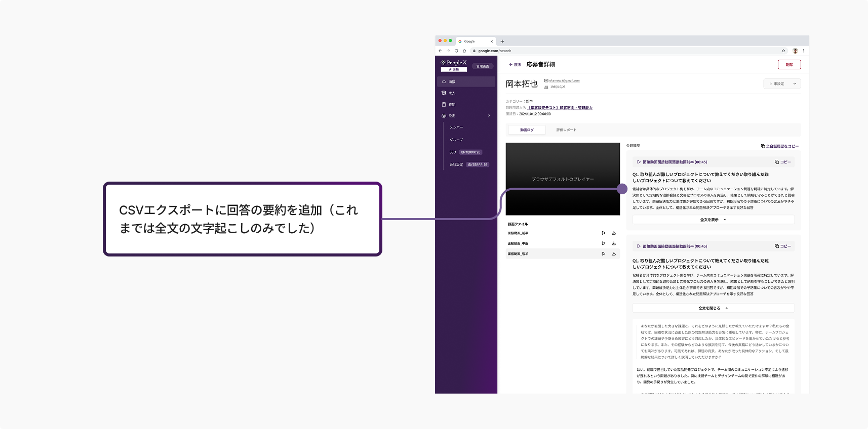Click the 管理画面 badge

point(483,66)
